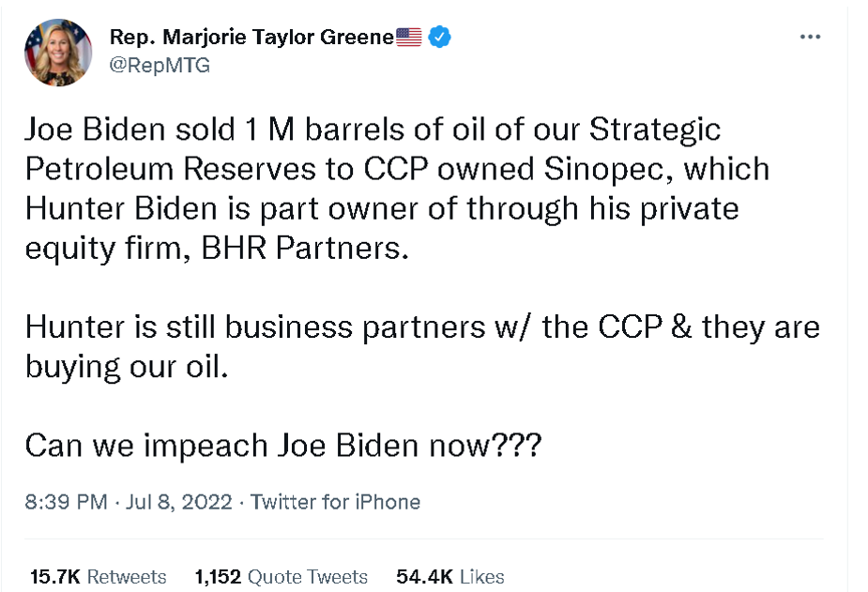Click the paragraph starting Hunter is still

coord(422,326)
